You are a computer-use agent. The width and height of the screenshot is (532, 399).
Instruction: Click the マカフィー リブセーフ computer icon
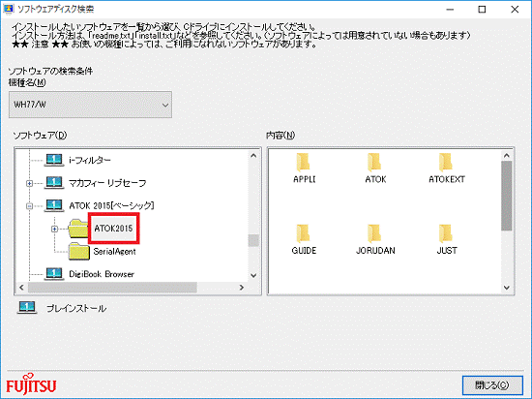(x=54, y=183)
